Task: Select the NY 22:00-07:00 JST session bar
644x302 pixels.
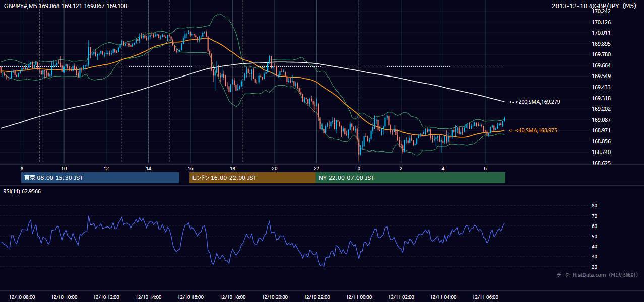Action: coord(411,178)
